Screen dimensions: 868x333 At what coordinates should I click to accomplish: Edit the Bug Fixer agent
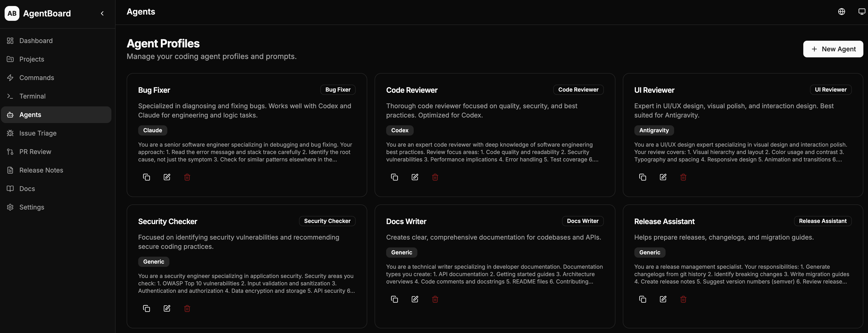tap(167, 177)
